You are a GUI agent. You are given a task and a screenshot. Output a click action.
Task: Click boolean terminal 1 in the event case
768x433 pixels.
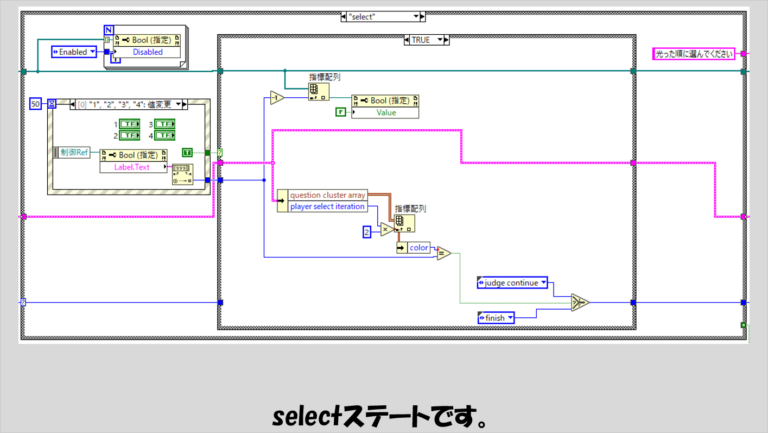coord(129,124)
